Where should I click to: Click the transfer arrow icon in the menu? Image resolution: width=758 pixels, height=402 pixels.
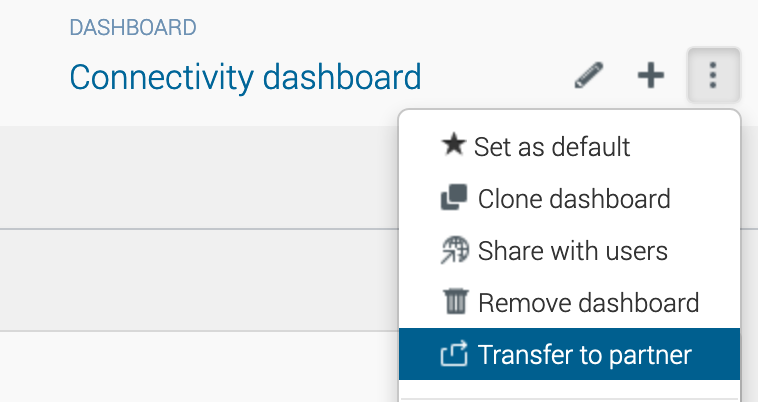(454, 354)
